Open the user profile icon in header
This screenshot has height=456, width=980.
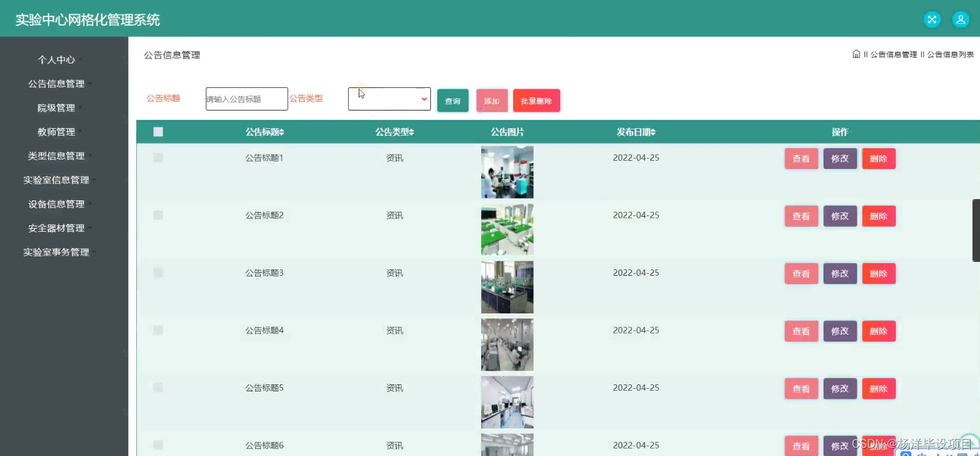tap(961, 19)
